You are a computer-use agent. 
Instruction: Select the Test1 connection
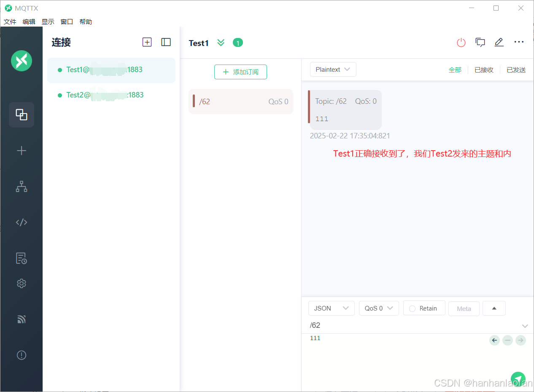111,70
